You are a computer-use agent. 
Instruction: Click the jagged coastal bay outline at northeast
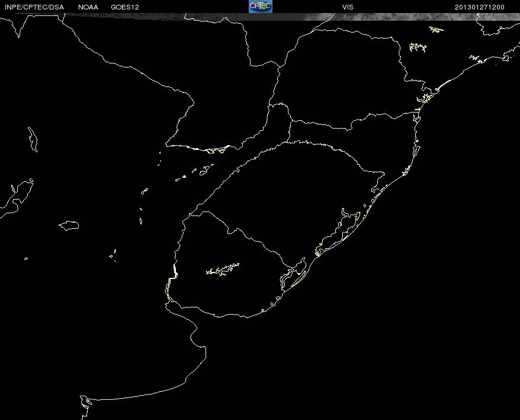(x=425, y=98)
